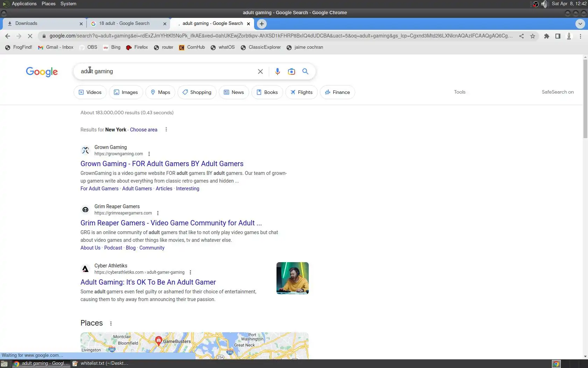Image resolution: width=588 pixels, height=368 pixels.
Task: Click the share page icon in address bar
Action: [521, 36]
